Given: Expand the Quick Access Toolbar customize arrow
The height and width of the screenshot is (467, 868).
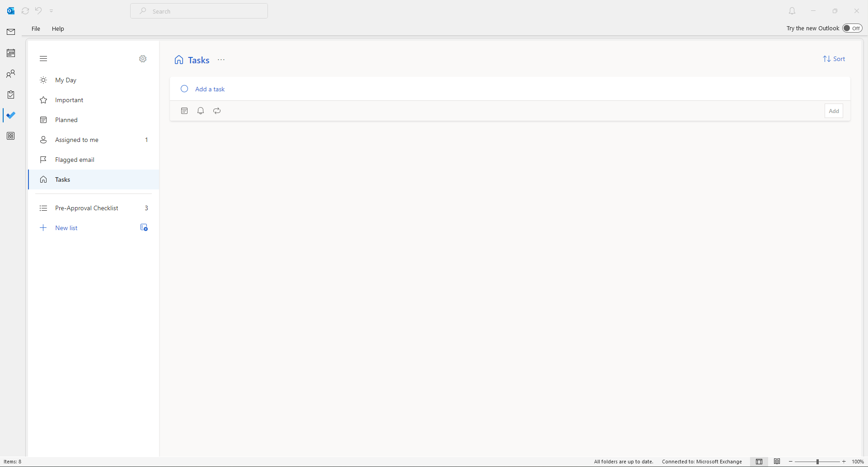Looking at the screenshot, I should (52, 11).
